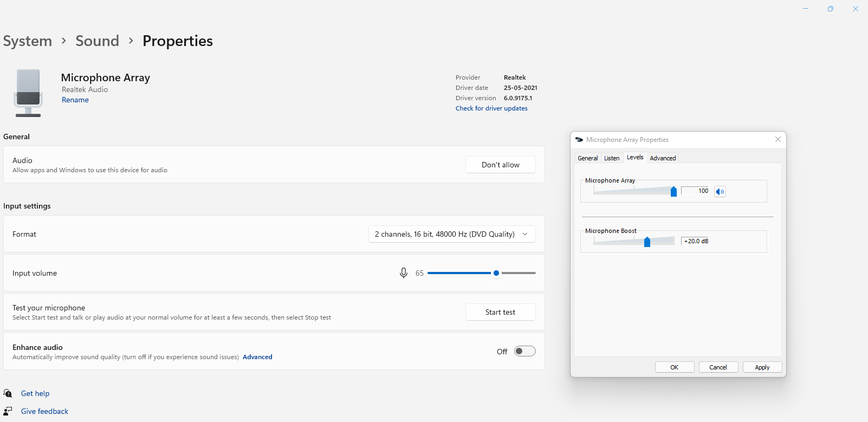Screen dimensions: 868x422
Task: Click the Microphone Array level slider thumb
Action: pyautogui.click(x=673, y=191)
